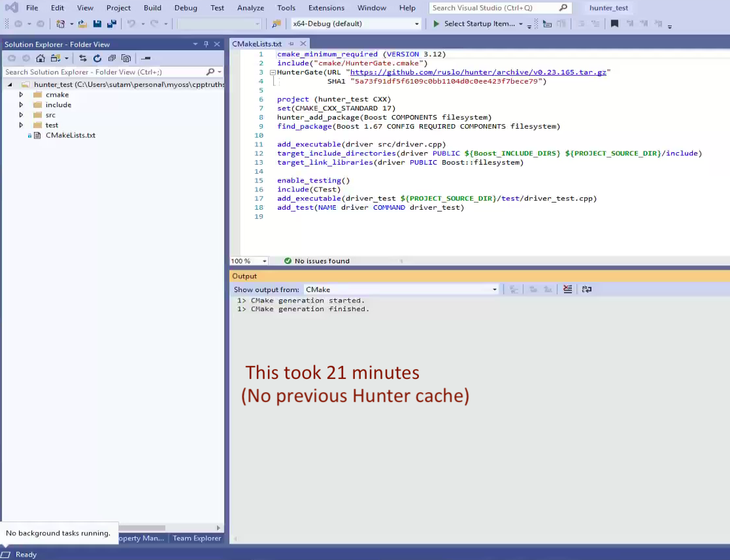Screen dimensions: 730x560
Task: Open the Switch Views dropdown arrow
Action: tap(67, 58)
